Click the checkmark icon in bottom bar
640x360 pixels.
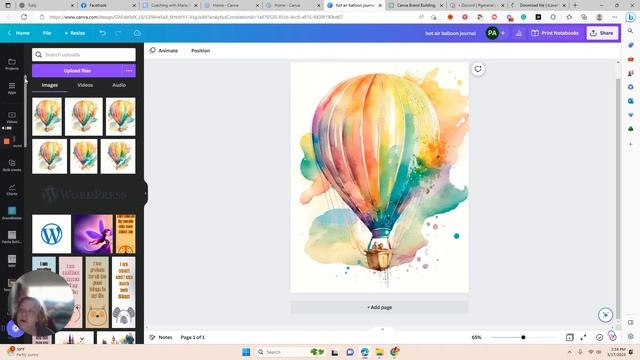pos(599,337)
